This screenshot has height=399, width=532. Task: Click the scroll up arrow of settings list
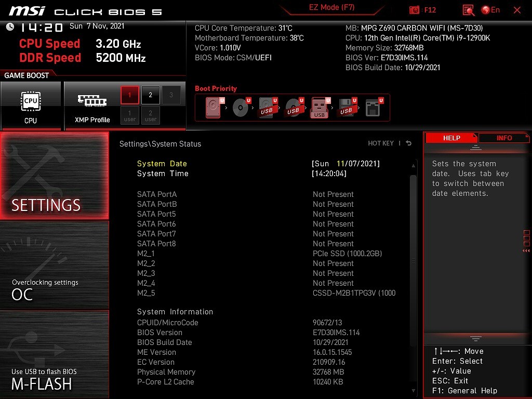pyautogui.click(x=413, y=166)
